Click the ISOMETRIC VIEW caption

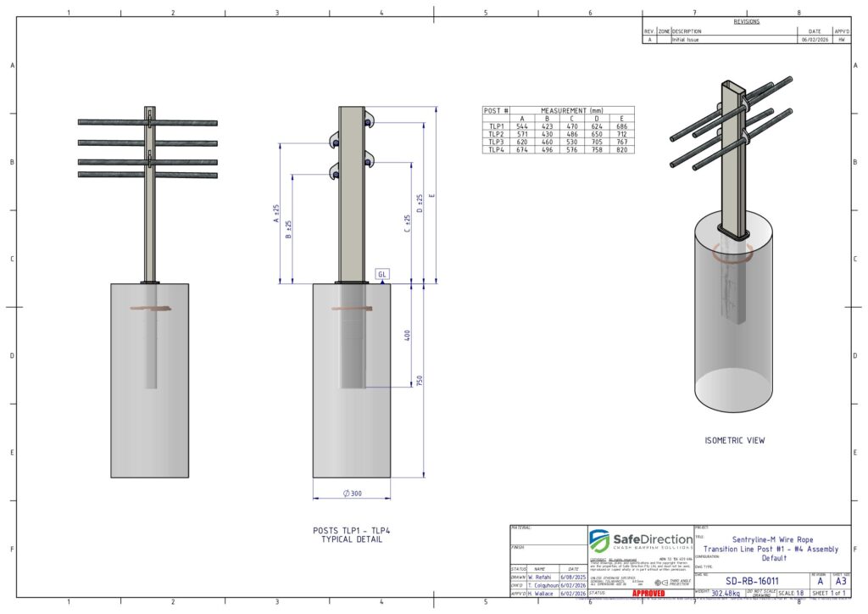pyautogui.click(x=736, y=441)
